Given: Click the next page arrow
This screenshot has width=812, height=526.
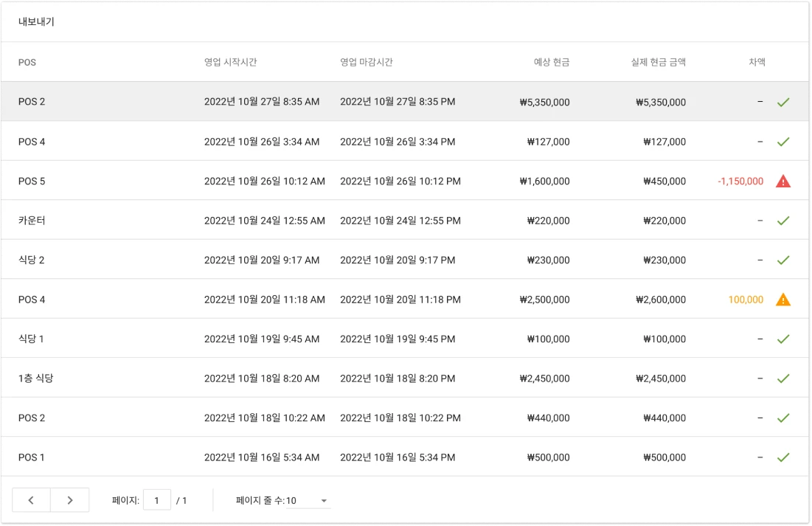Looking at the screenshot, I should pyautogui.click(x=69, y=499).
